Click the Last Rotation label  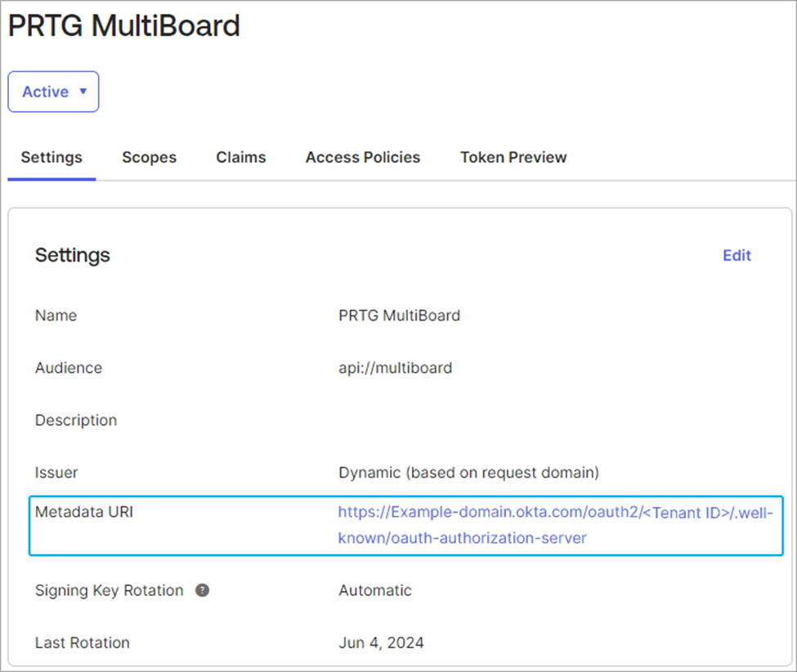(83, 643)
